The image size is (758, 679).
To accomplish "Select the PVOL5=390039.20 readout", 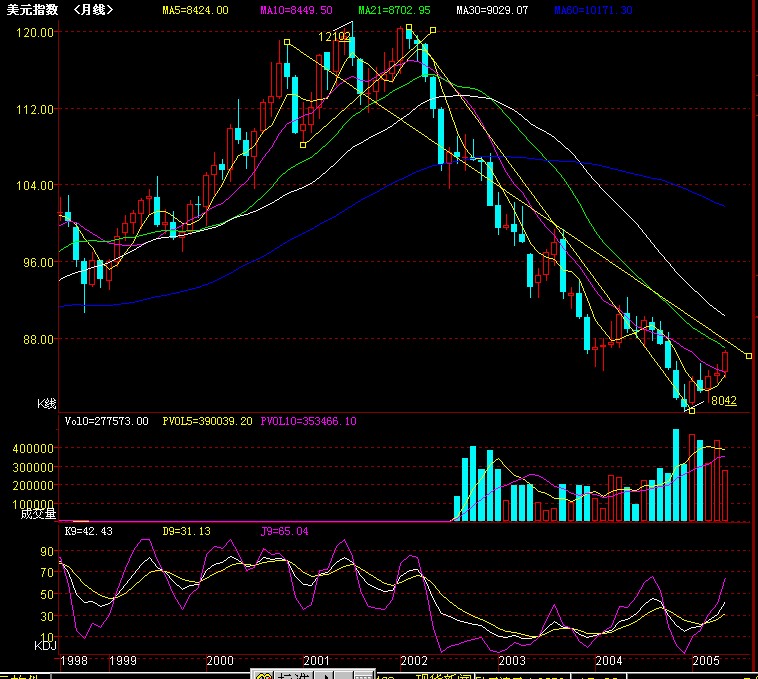I will pyautogui.click(x=207, y=421).
